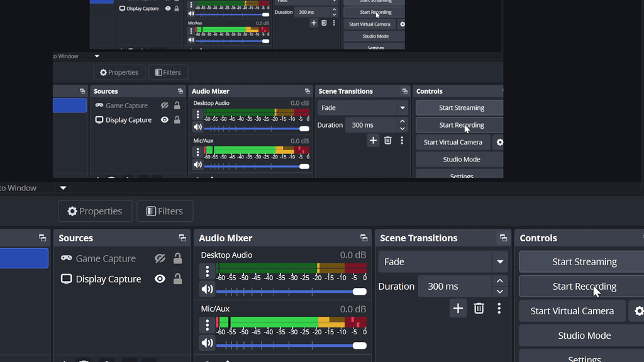The image size is (644, 362).
Task: Toggle Game Capture lock in the largest OBS view
Action: pyautogui.click(x=177, y=258)
